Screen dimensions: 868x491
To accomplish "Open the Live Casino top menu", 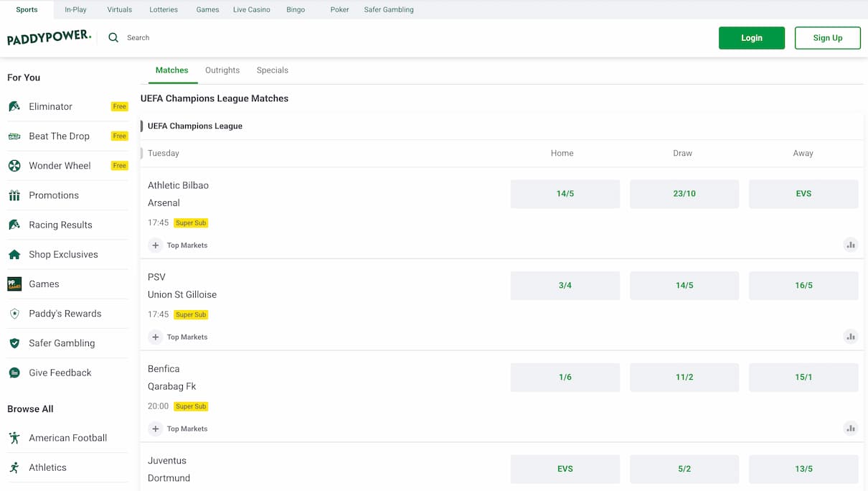I will pos(252,9).
